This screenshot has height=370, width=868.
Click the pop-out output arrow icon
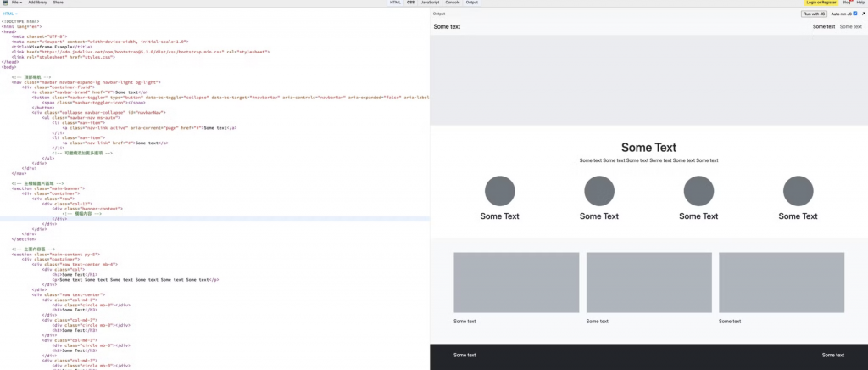pos(863,14)
